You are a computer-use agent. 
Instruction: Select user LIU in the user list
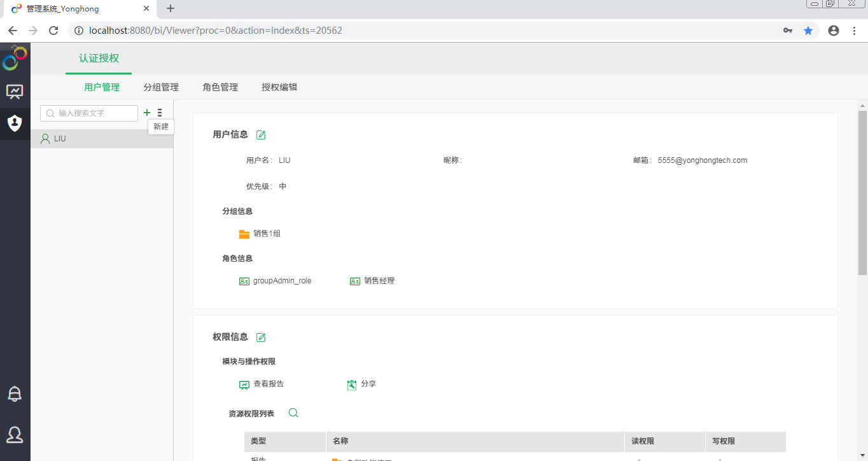point(60,139)
